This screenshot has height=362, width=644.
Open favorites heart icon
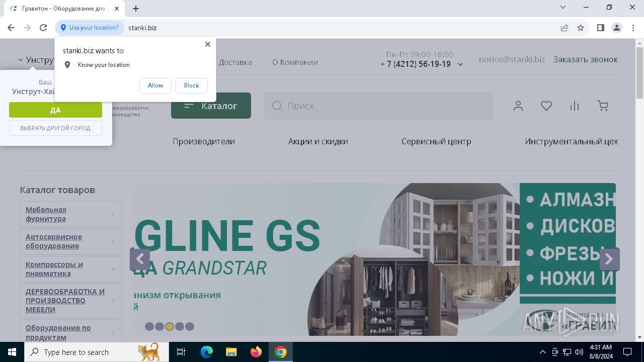click(x=546, y=106)
